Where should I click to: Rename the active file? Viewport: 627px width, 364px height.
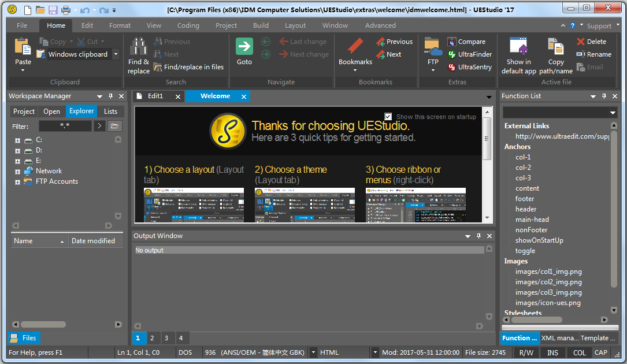pos(594,54)
